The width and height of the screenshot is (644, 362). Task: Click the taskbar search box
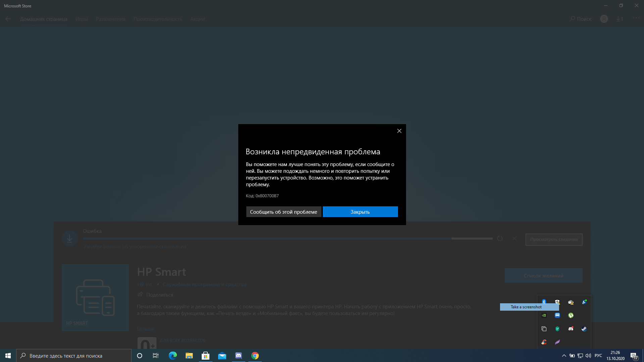point(74,356)
